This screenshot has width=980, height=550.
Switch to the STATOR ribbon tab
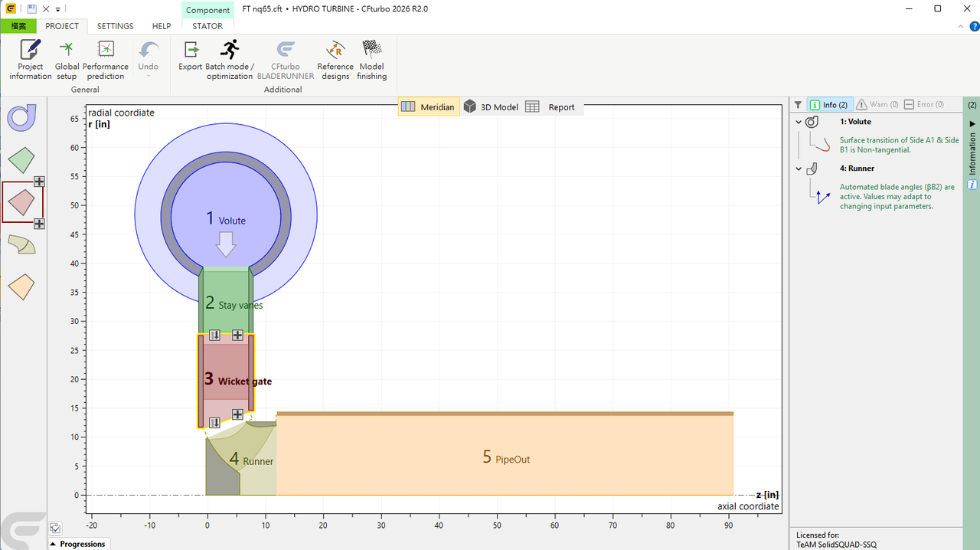click(207, 26)
